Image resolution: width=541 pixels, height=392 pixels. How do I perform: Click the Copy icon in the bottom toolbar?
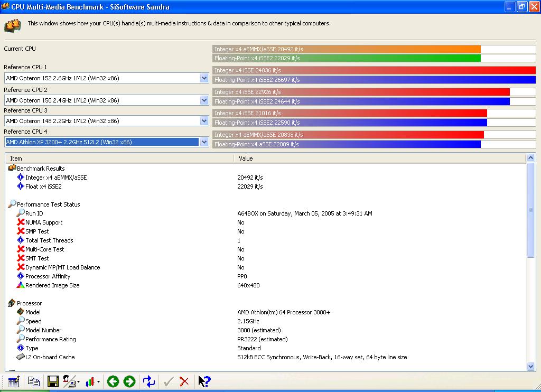pos(33,381)
